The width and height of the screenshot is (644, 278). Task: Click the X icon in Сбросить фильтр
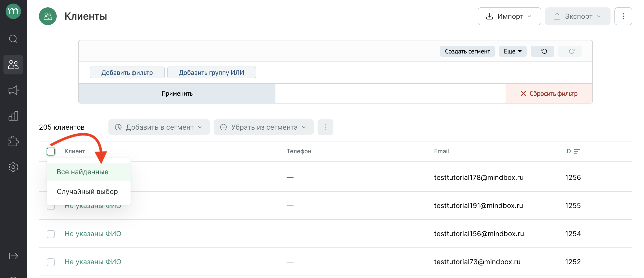523,93
